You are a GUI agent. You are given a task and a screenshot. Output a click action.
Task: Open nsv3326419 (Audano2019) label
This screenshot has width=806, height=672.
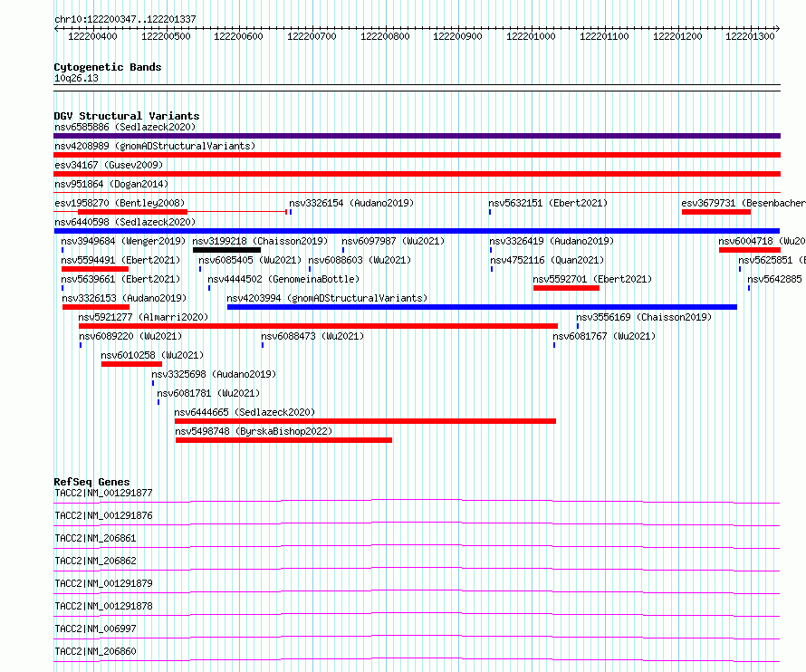pos(551,241)
